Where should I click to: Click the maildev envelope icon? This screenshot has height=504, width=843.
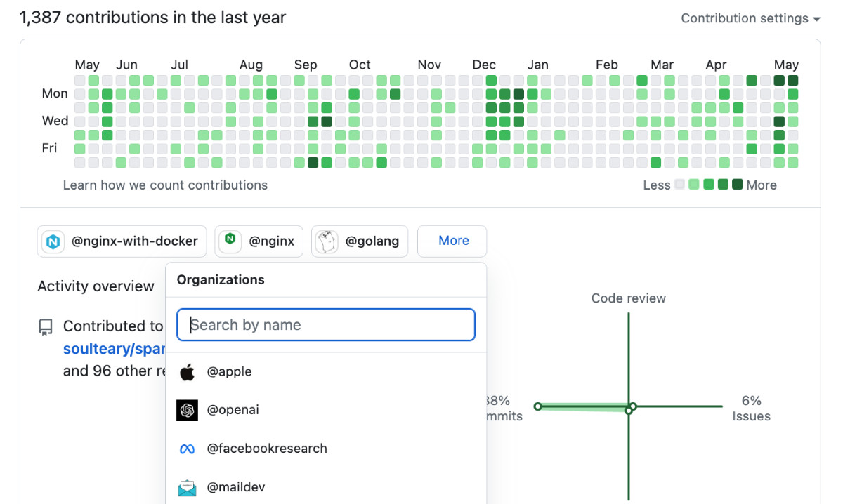point(187,487)
